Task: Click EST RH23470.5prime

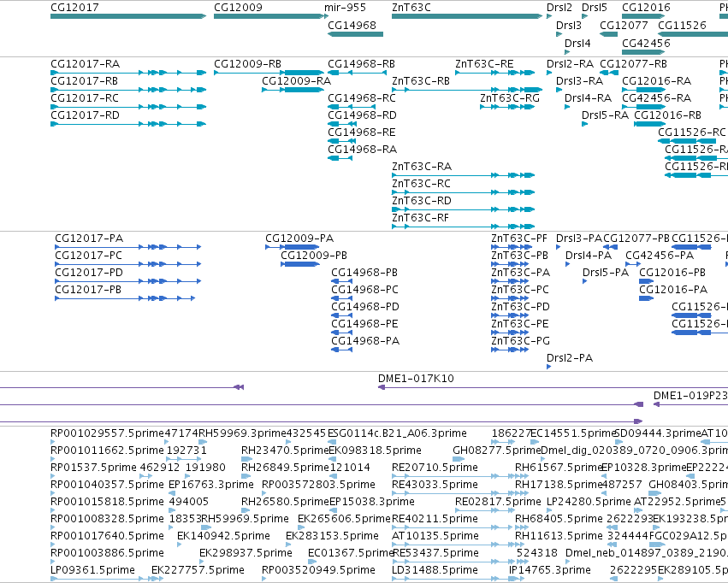Action: (x=285, y=450)
